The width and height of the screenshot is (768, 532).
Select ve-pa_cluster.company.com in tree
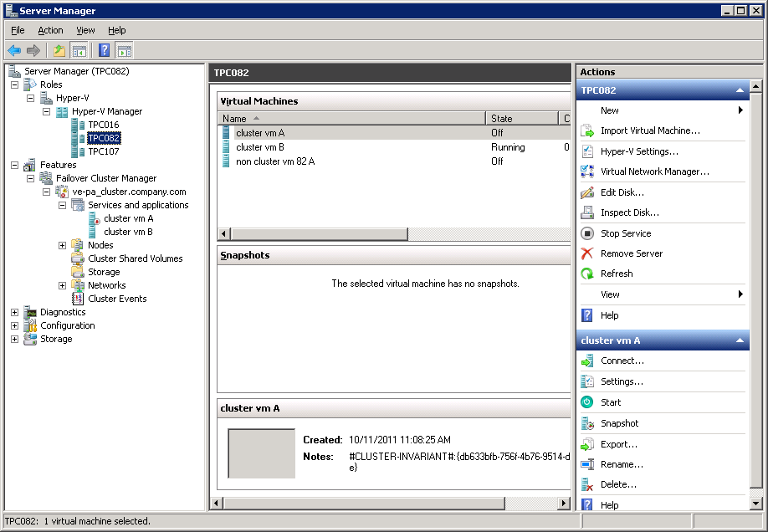pyautogui.click(x=130, y=192)
